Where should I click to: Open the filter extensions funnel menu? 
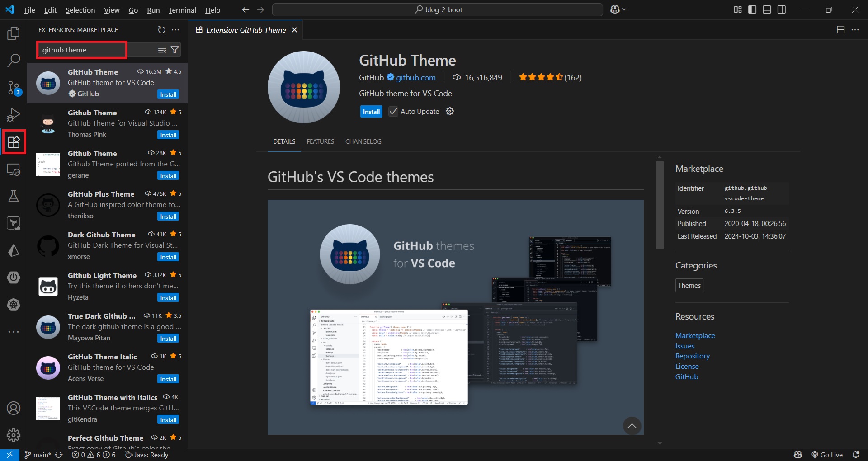pyautogui.click(x=175, y=50)
